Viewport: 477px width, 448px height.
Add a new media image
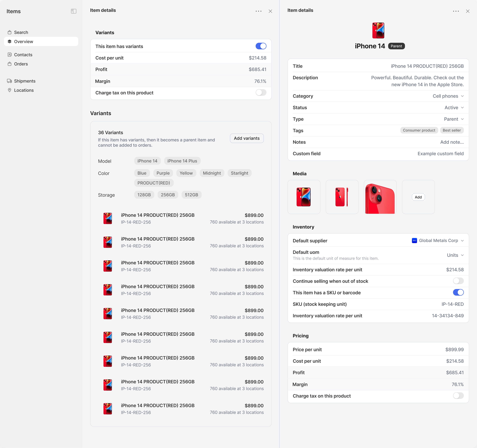tap(418, 197)
